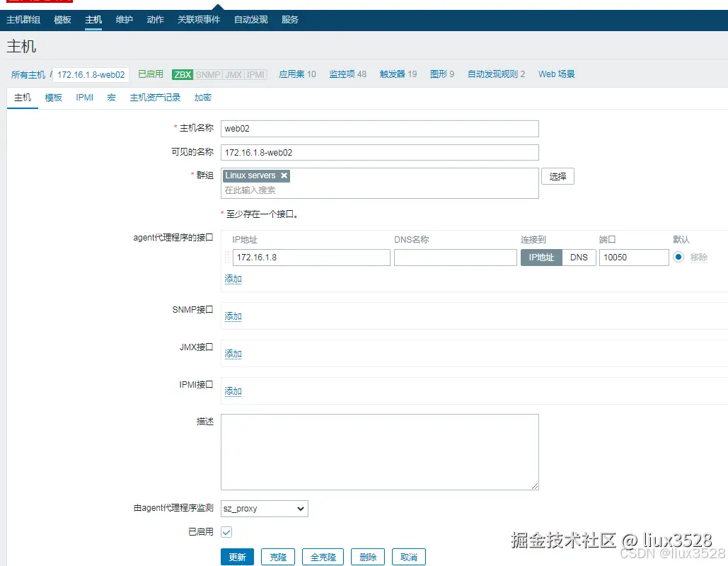Viewport: 728px width, 566px height.
Task: Click inside the 描述 text area
Action: click(x=380, y=452)
